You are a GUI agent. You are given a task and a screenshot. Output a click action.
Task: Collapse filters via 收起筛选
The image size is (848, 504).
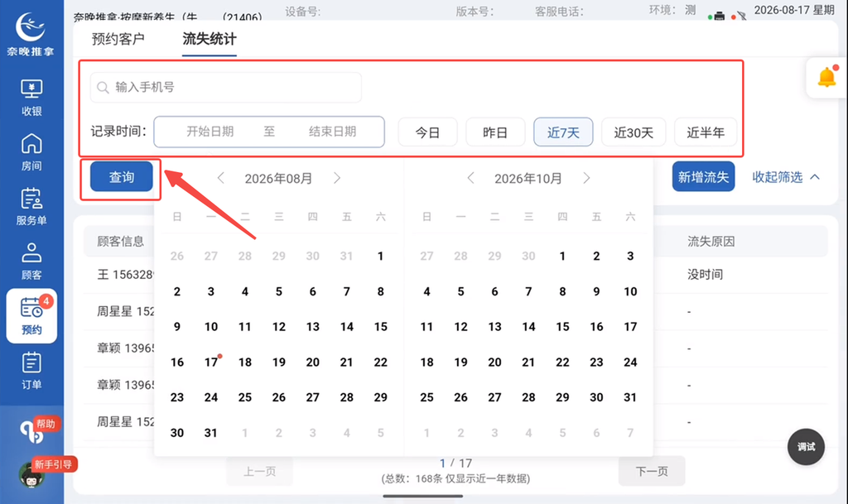(x=786, y=176)
